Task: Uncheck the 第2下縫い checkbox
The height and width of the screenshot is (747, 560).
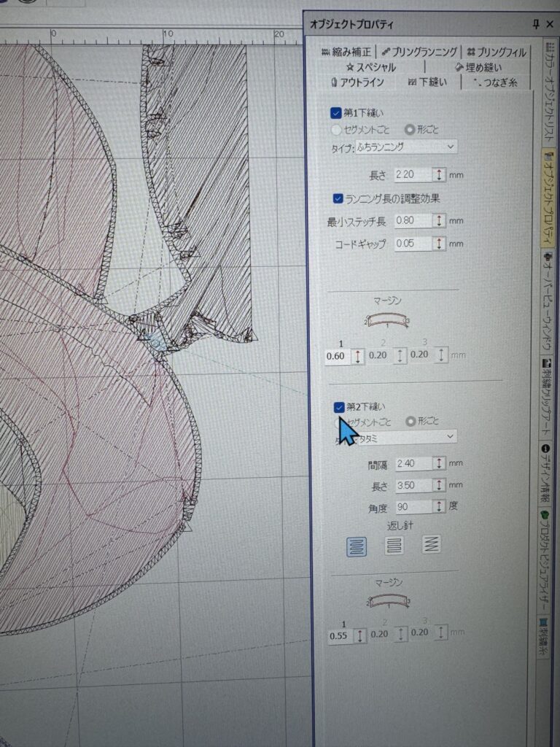Action: click(x=338, y=407)
